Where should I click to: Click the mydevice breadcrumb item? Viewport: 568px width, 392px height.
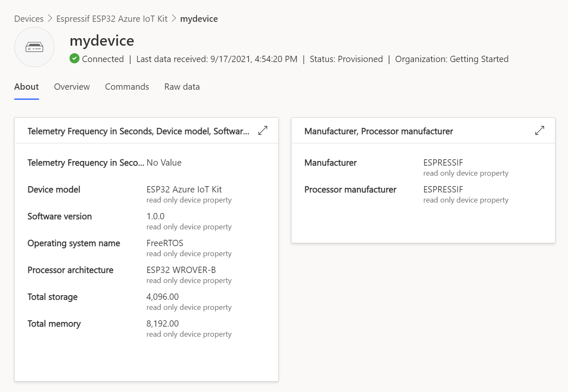[199, 19]
